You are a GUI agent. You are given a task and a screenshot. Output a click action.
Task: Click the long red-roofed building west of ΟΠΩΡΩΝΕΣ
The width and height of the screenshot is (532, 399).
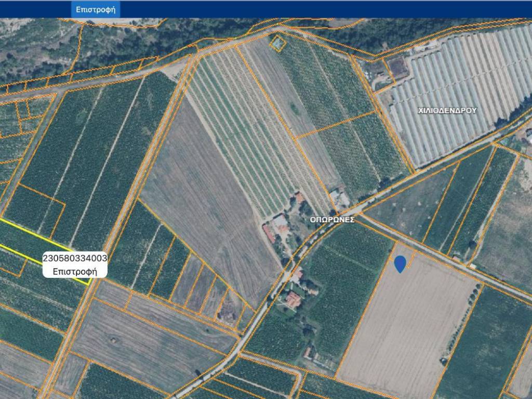pos(270,233)
